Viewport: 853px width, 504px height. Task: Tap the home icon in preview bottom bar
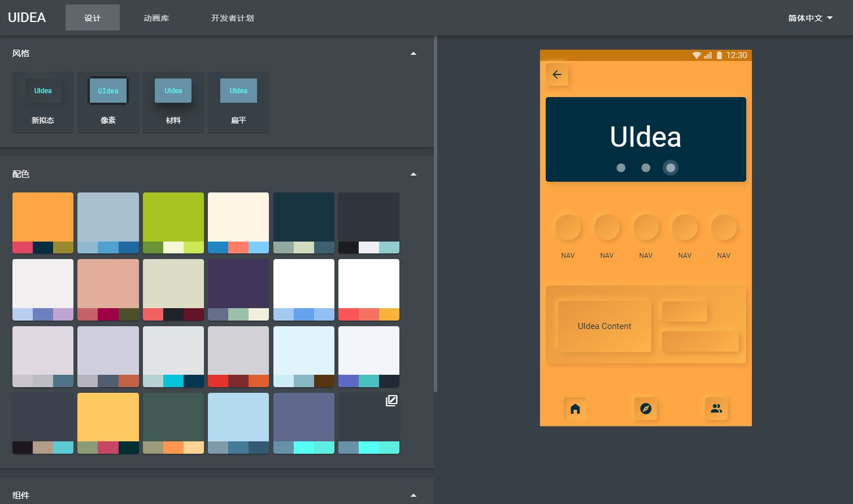[575, 409]
